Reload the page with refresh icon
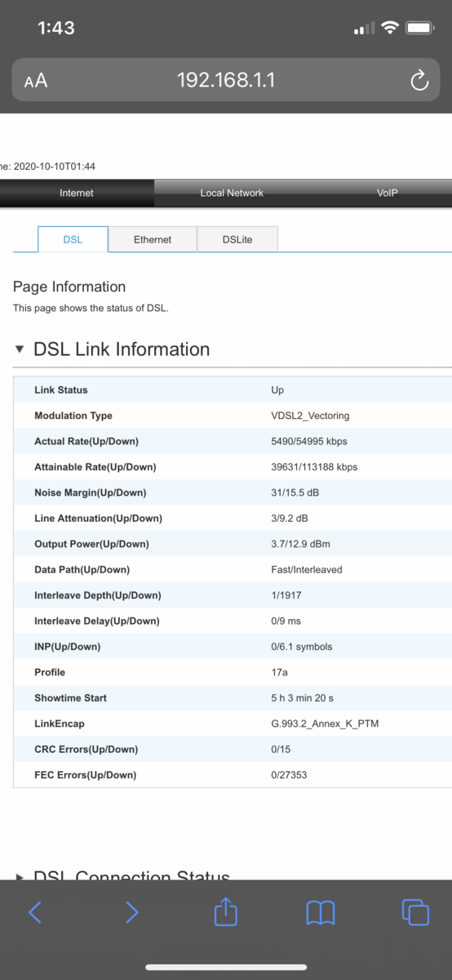Viewport: 452px width, 980px height. [419, 80]
